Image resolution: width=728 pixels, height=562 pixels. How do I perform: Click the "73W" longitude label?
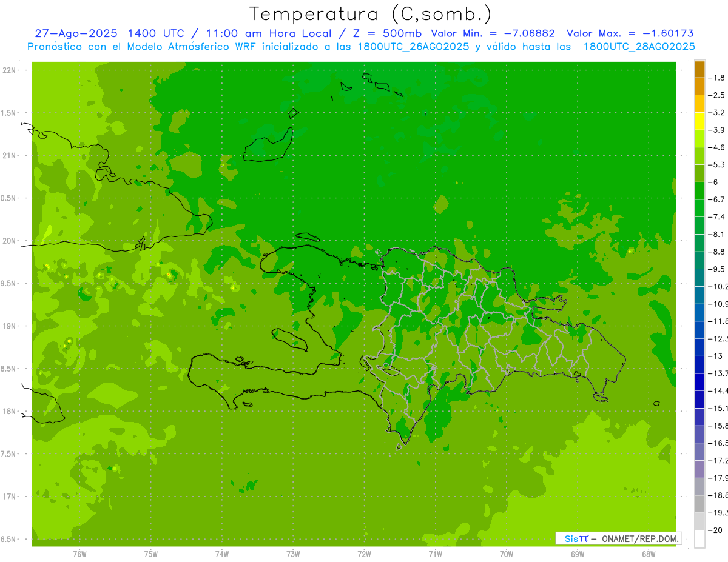(293, 554)
